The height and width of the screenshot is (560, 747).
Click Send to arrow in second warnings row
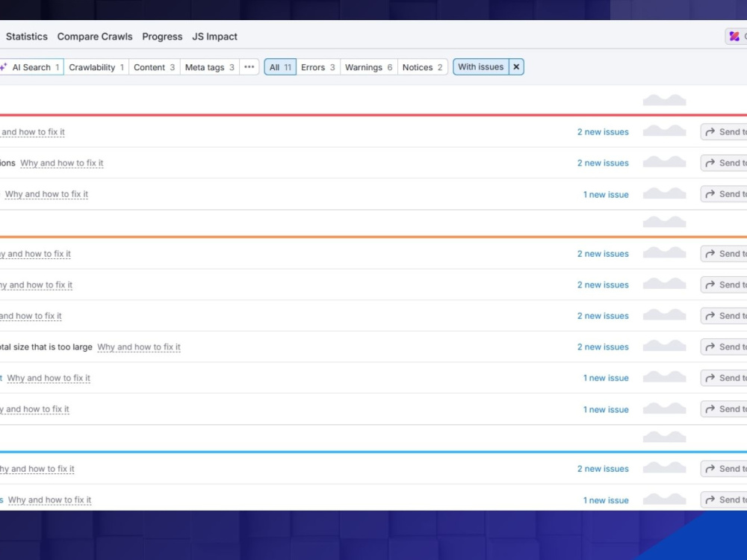[710, 284]
